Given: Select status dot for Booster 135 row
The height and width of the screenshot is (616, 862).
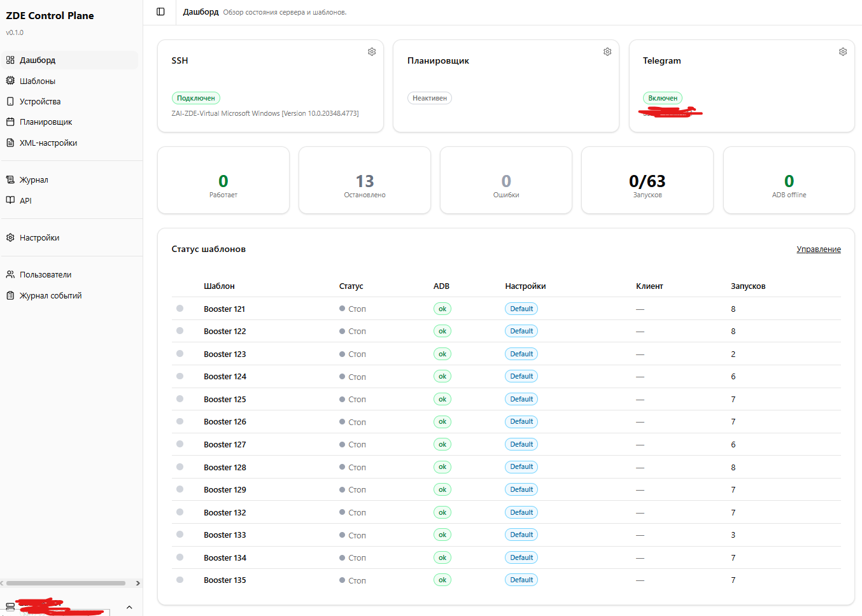Looking at the screenshot, I should [x=180, y=580].
